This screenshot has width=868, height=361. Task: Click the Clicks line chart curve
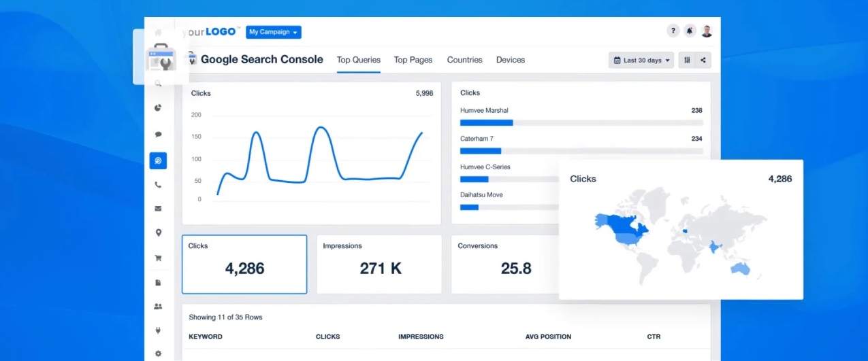pyautogui.click(x=319, y=160)
